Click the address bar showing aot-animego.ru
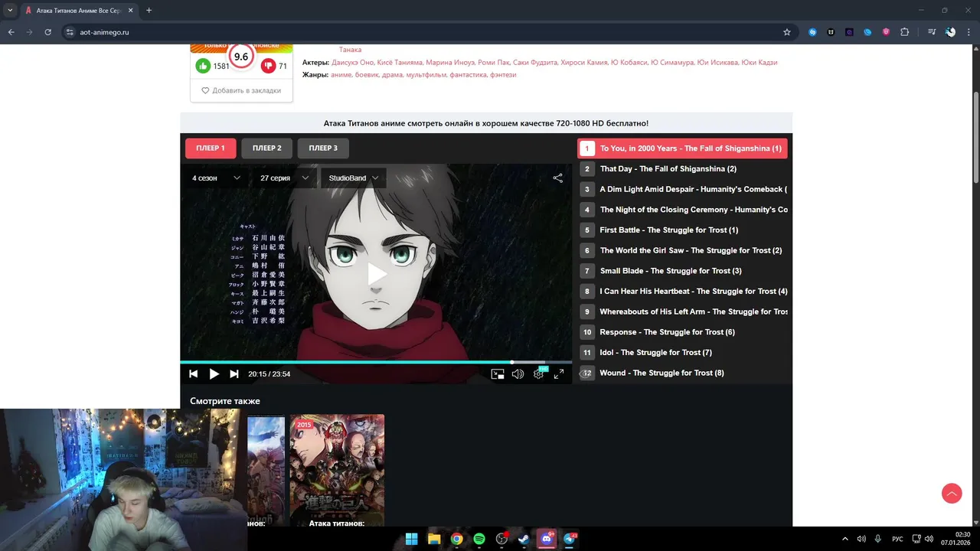980x551 pixels. (421, 32)
